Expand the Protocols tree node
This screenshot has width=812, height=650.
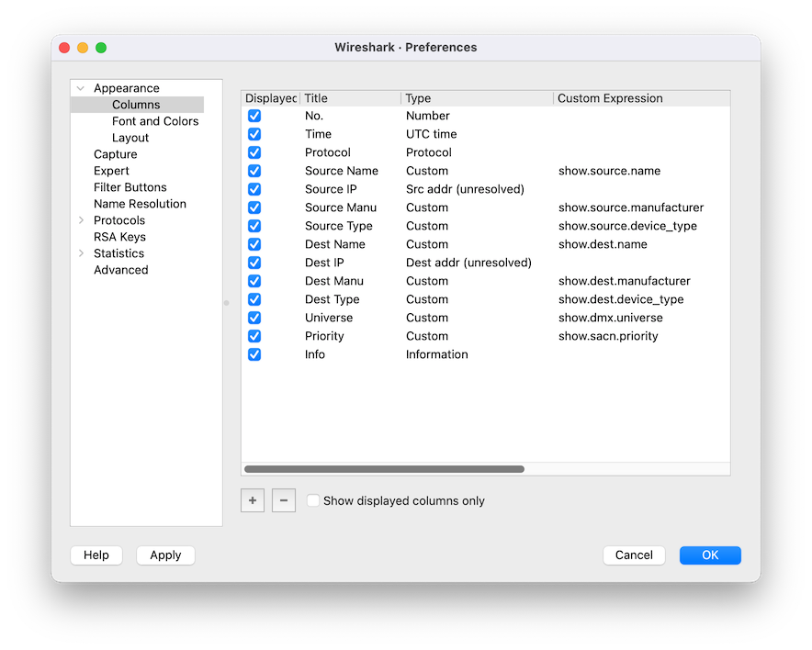point(81,220)
